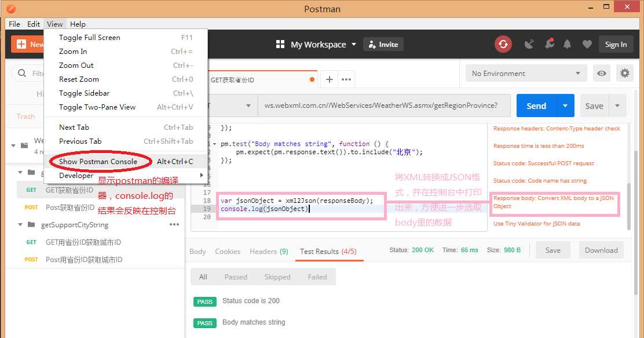Click the environment quick look eye icon

pos(602,73)
